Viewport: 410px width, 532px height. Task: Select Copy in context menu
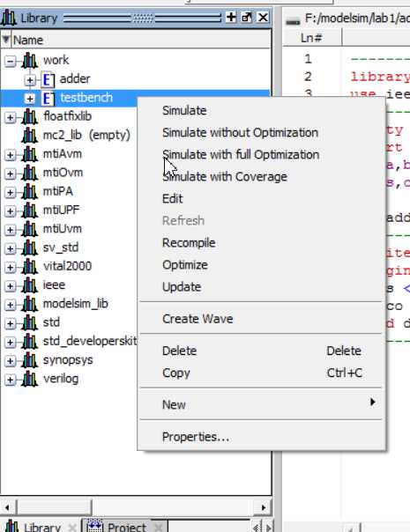[262, 373]
